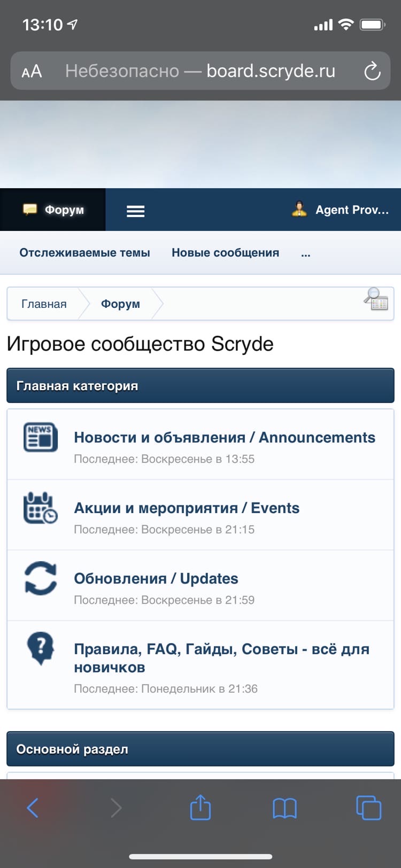Tap the hamburger menu icon

click(135, 211)
